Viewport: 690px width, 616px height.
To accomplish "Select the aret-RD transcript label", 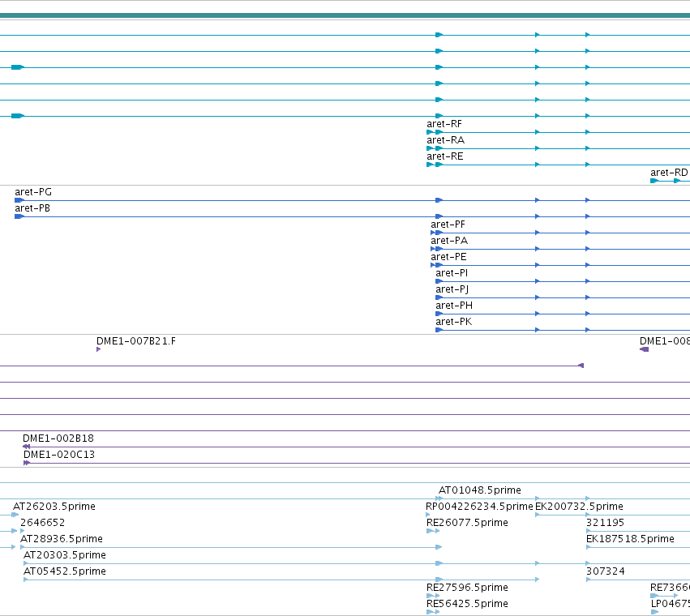I will click(x=669, y=173).
